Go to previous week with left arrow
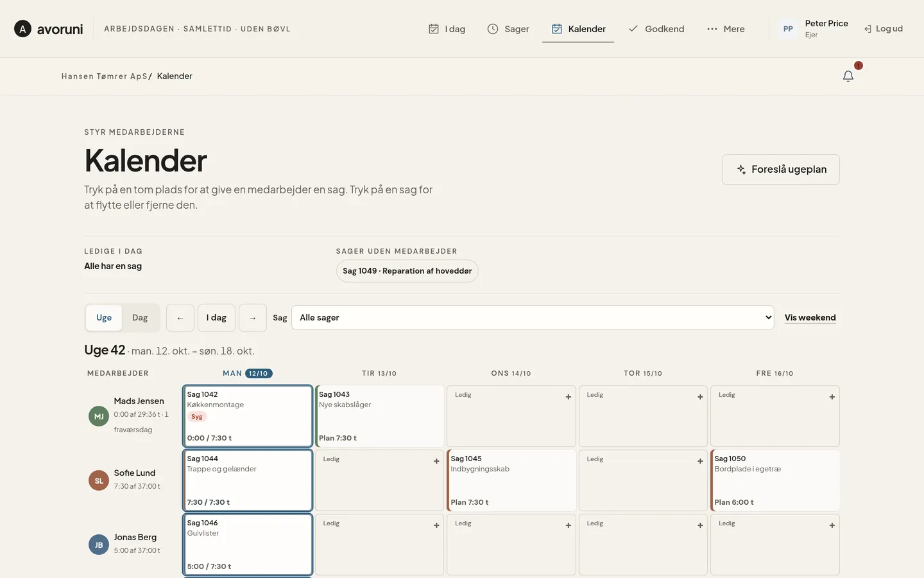Screen dimensions: 924x578 (180, 318)
